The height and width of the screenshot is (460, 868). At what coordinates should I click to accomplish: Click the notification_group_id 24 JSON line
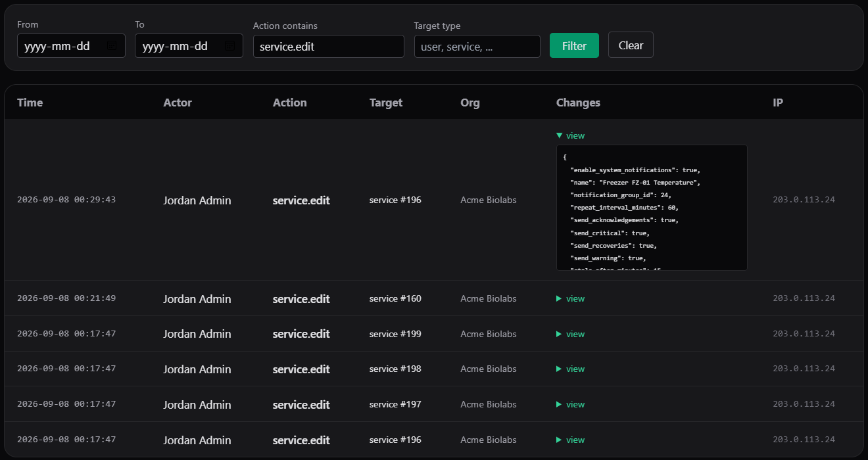point(621,195)
